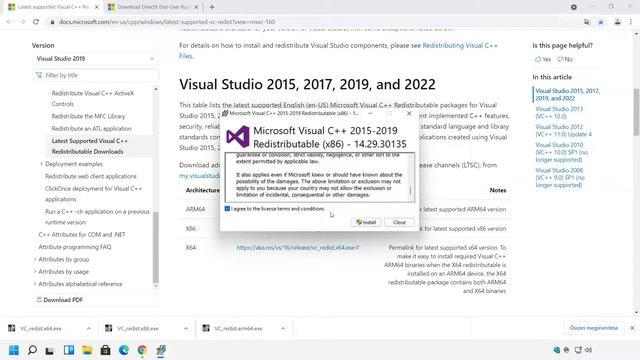
Task: Select the Latest supported Visual C++ tab
Action: pos(53,7)
